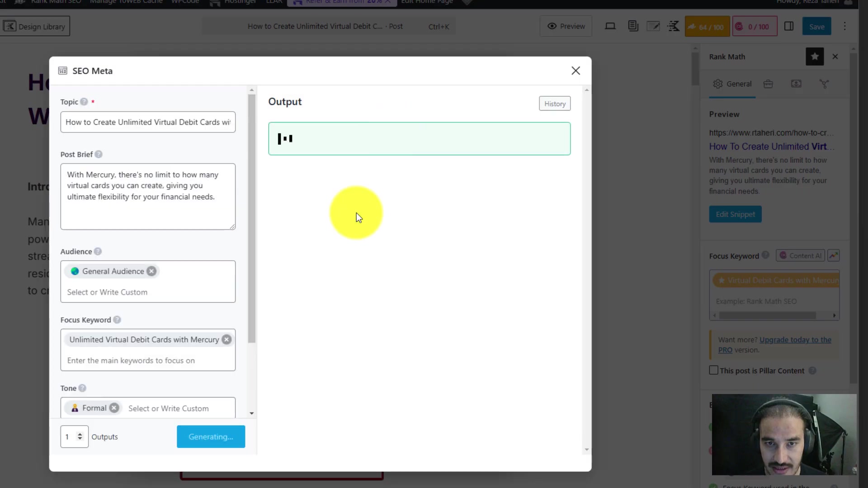Show the Pillar Content help icon
The width and height of the screenshot is (868, 488).
(x=812, y=371)
